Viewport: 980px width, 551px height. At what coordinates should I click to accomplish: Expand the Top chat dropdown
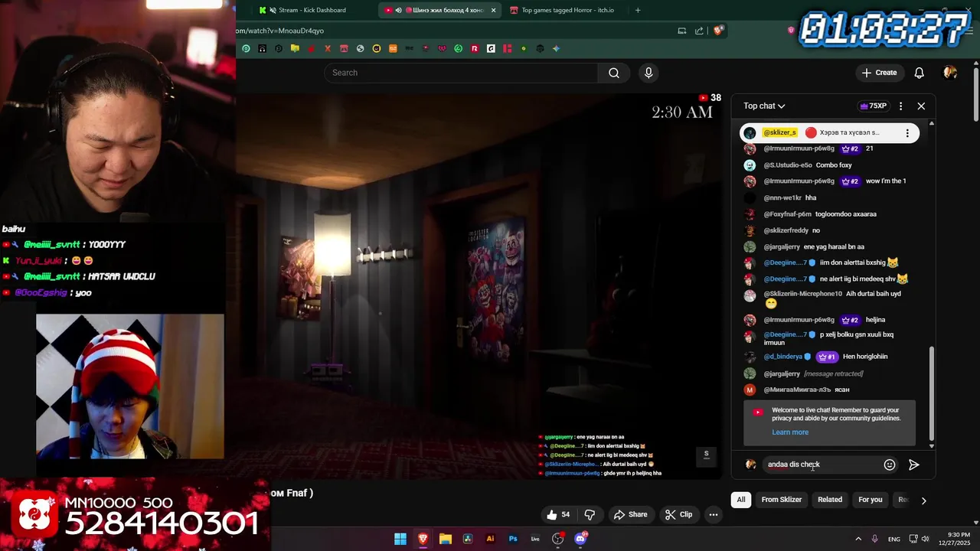tap(764, 106)
